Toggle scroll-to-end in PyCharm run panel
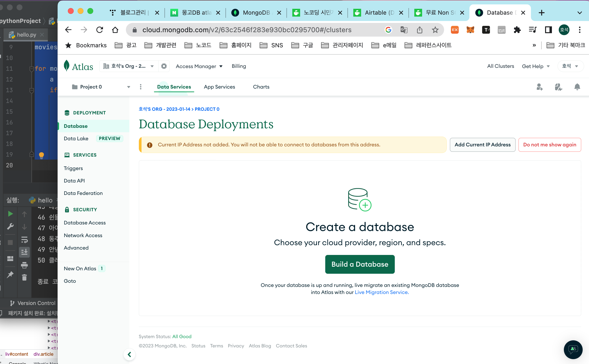589x364 pixels. point(24,252)
